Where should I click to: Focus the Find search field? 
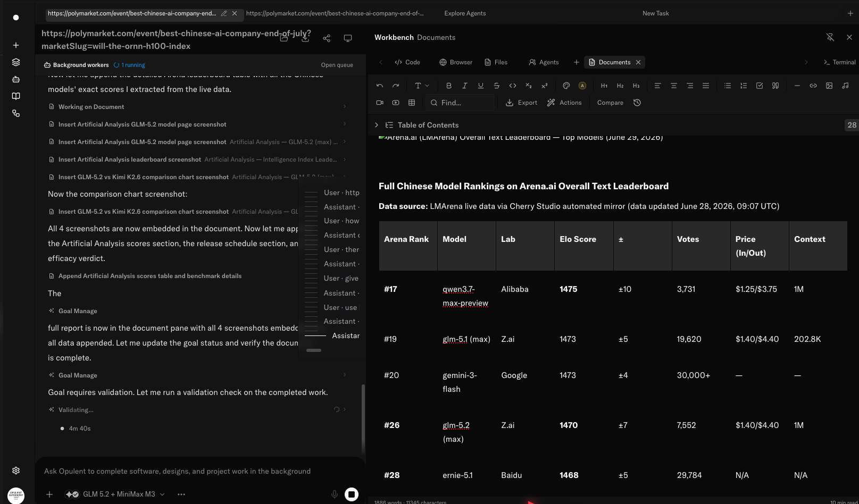pos(461,103)
